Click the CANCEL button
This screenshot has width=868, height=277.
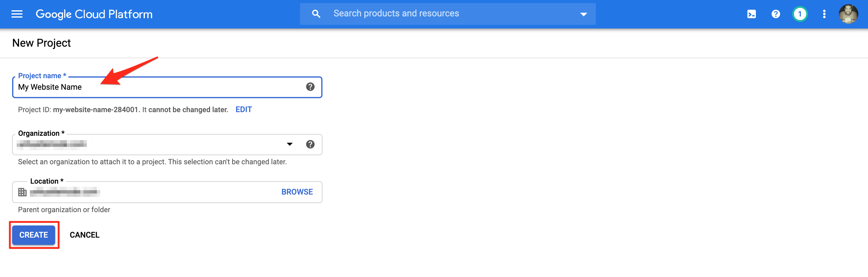pos(85,235)
